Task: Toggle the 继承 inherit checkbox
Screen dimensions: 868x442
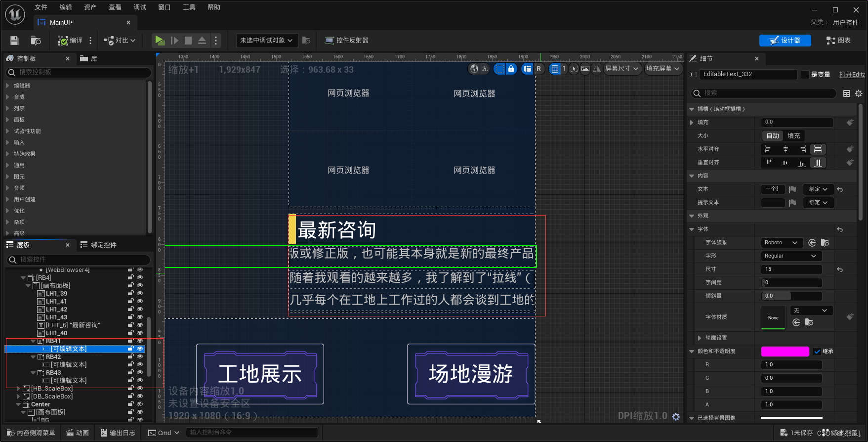Action: point(817,352)
